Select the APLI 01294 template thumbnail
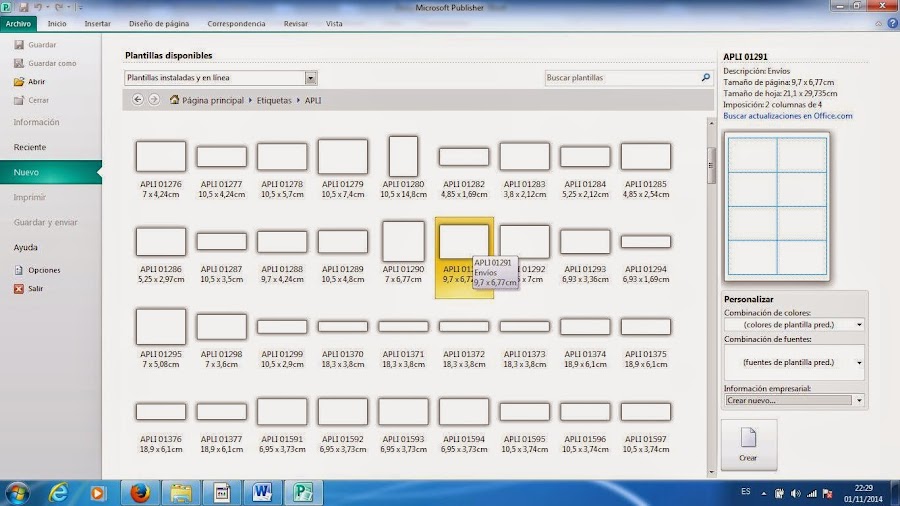Viewport: 900px width, 506px height. (x=646, y=242)
